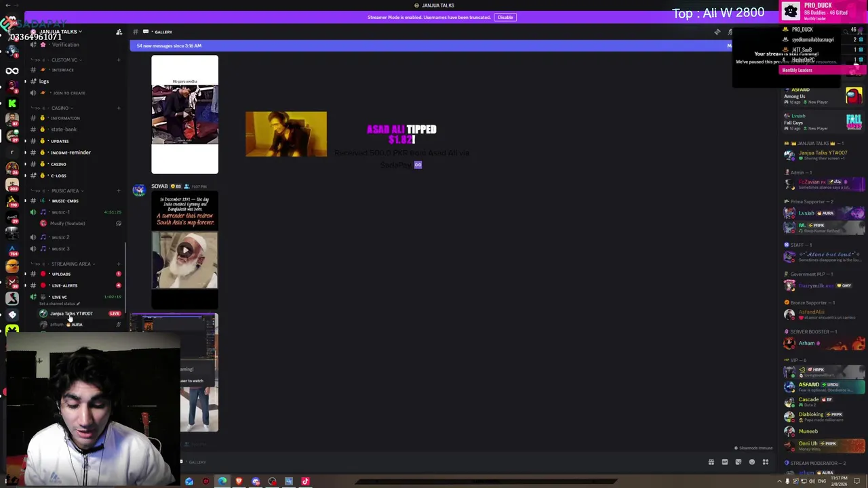Add a channel to the CASINO category

[x=118, y=108]
